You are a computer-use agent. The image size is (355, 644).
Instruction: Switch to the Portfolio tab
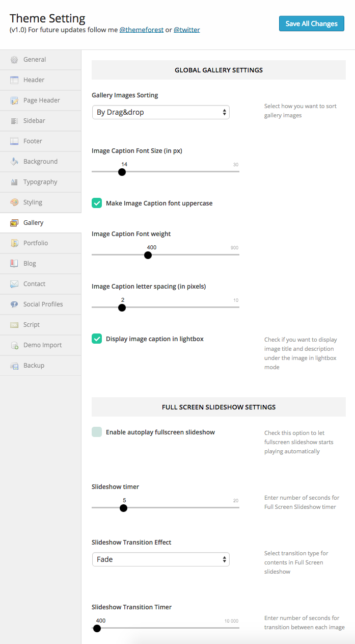(36, 243)
